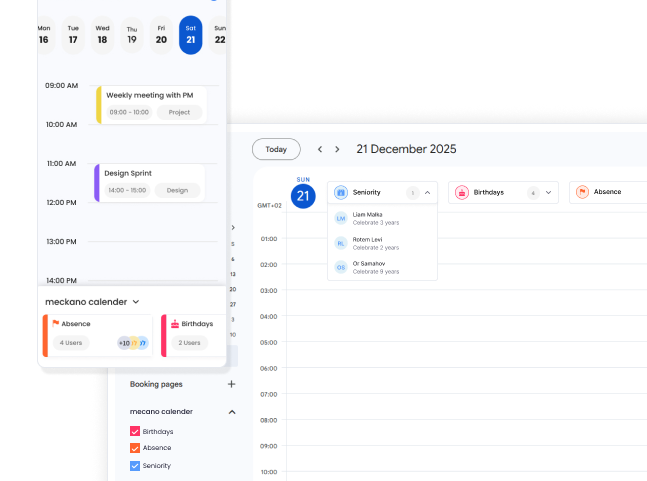This screenshot has width=647, height=481.
Task: Click the Or Samahov avatar badge
Action: pos(341,267)
